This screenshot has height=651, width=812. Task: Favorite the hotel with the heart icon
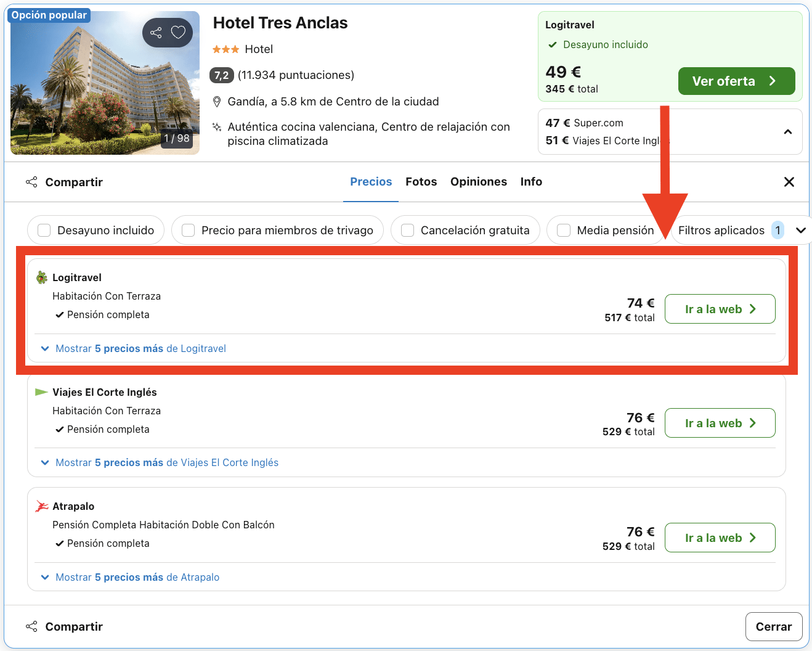[x=178, y=33]
